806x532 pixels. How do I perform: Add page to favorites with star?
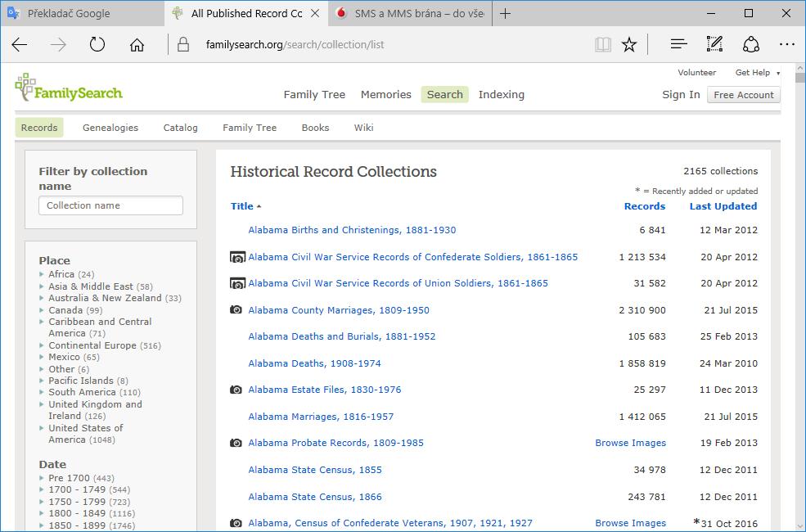[x=629, y=45]
